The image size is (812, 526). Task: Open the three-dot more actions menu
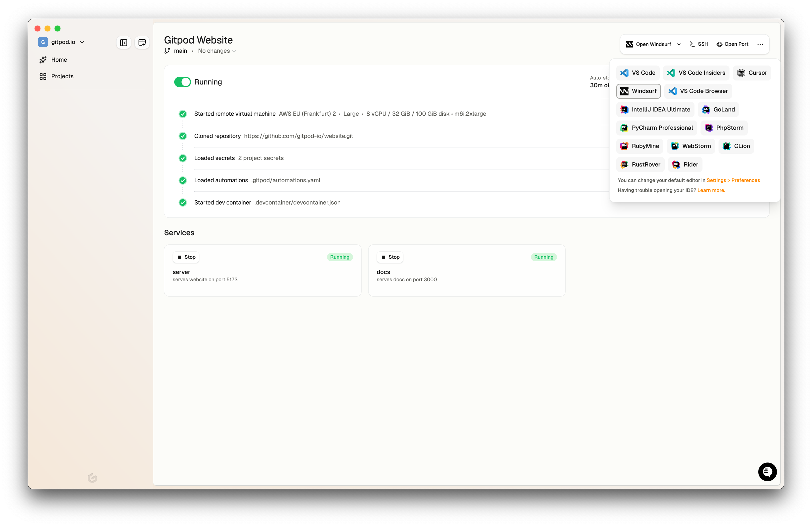(760, 44)
